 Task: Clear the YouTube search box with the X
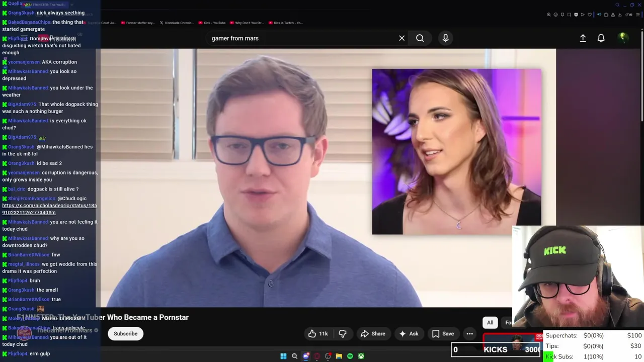click(401, 38)
